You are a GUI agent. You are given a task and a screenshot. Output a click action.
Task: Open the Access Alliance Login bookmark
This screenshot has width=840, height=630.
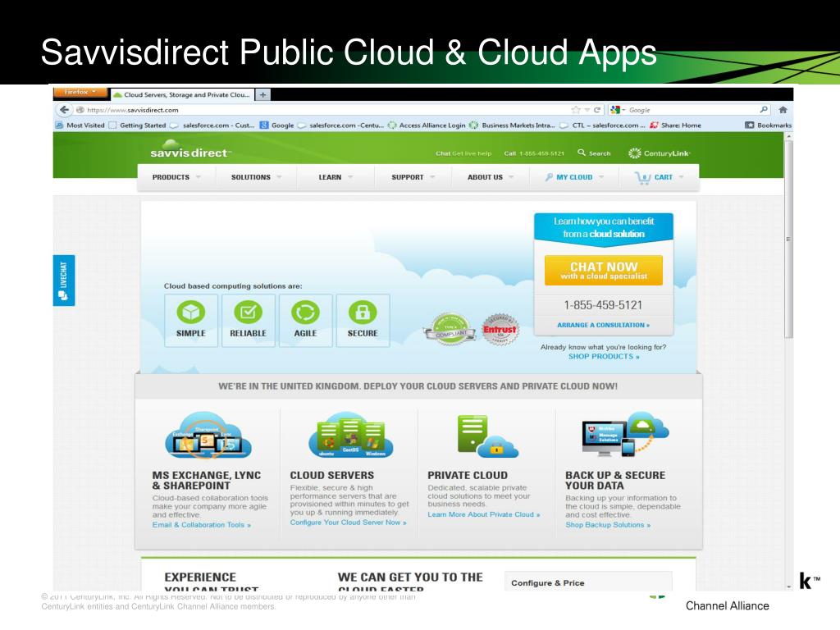point(427,126)
